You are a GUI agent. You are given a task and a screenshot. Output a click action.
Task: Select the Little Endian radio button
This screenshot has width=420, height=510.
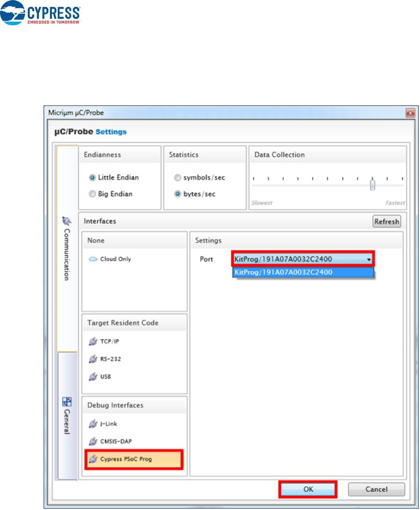(x=92, y=178)
